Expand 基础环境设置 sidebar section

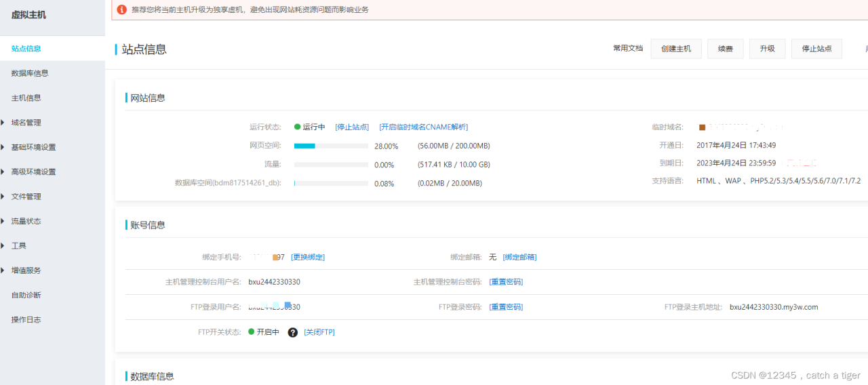click(x=33, y=147)
